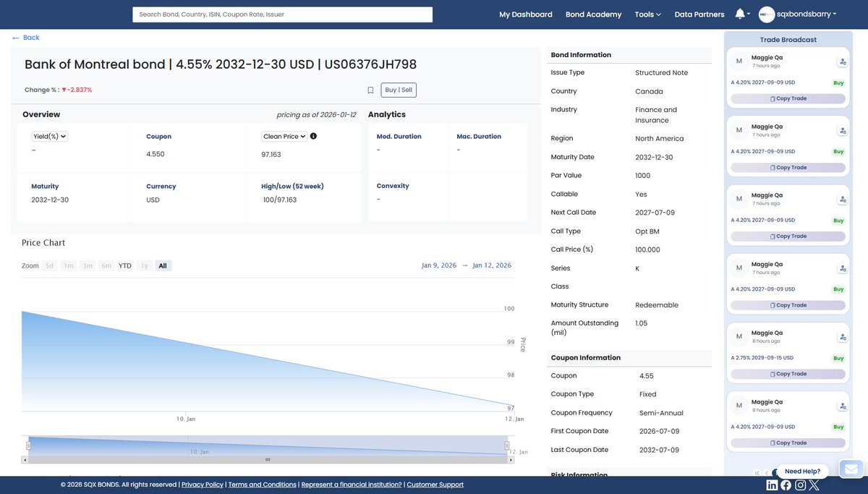Open Terms and Conditions link

coord(263,485)
